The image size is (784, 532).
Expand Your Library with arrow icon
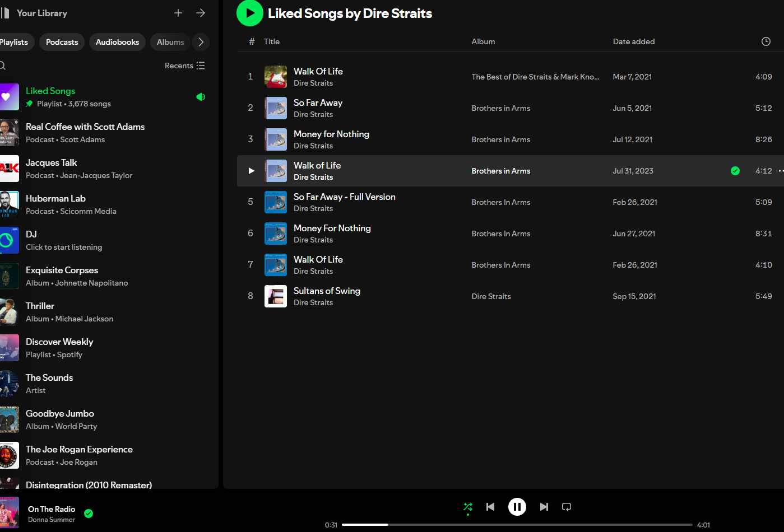click(x=201, y=13)
